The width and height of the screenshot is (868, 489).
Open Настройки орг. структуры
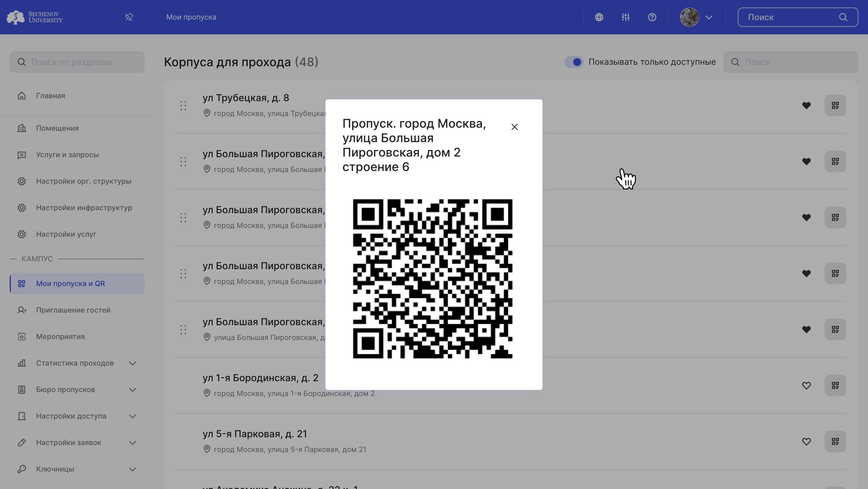pyautogui.click(x=77, y=181)
